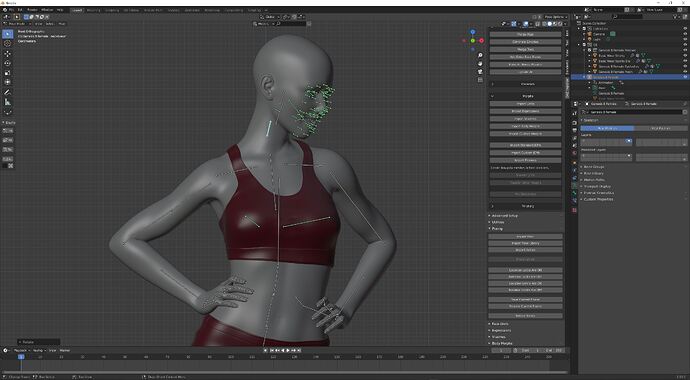This screenshot has height=380, width=690.
Task: Click the Import Expressions button
Action: click(x=525, y=111)
